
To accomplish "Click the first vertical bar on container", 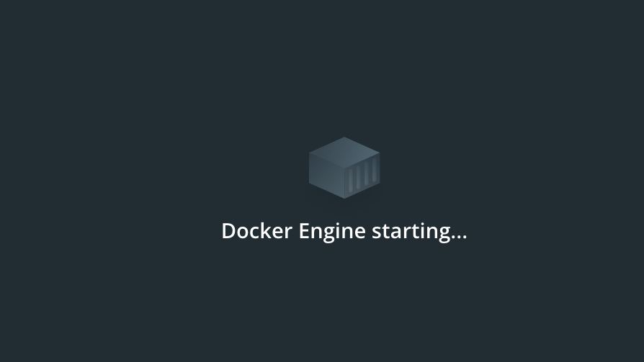I will 351,181.
